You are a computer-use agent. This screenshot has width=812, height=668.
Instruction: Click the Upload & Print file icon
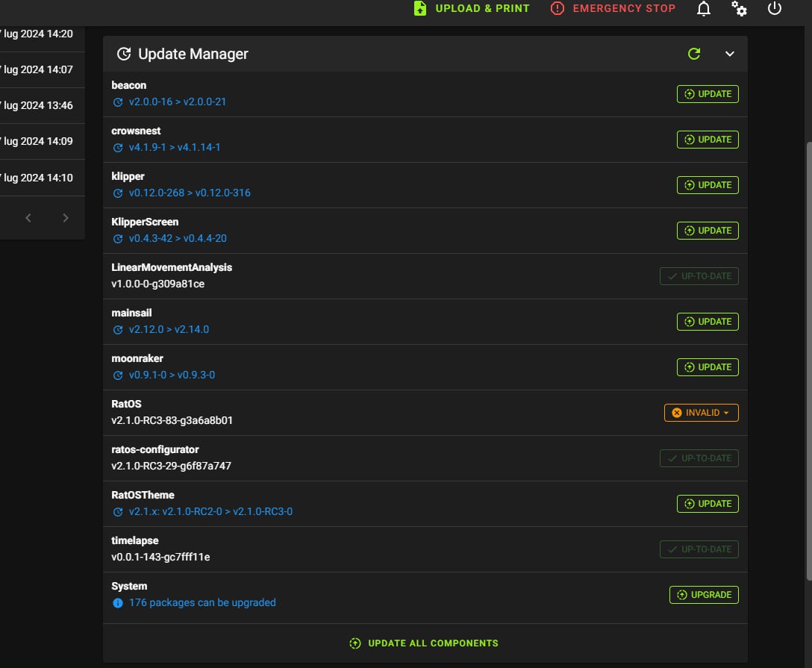pyautogui.click(x=420, y=8)
